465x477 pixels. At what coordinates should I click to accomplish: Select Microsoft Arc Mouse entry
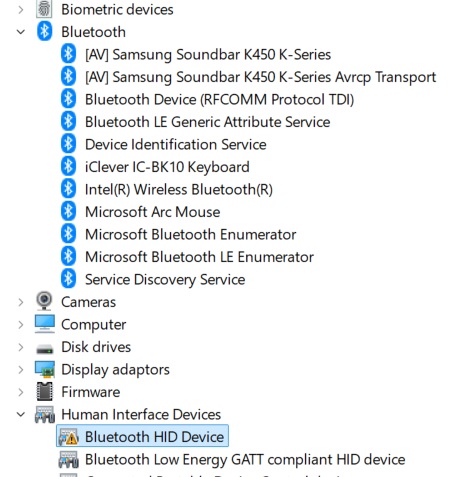pyautogui.click(x=152, y=212)
